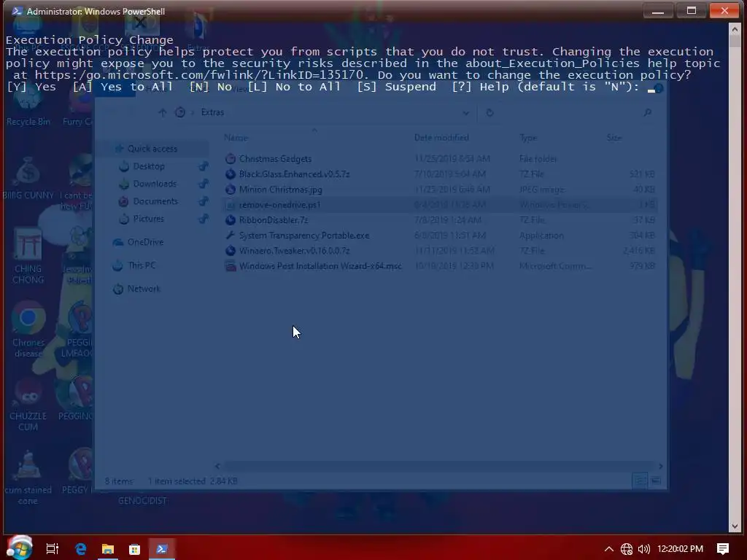The width and height of the screenshot is (747, 560).
Task: Switch Explorer to details view icon
Action: (639, 481)
